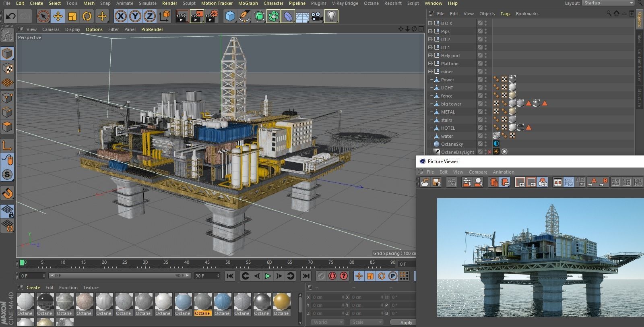This screenshot has width=644, height=327.
Task: Add a Cube primitive object
Action: point(230,17)
